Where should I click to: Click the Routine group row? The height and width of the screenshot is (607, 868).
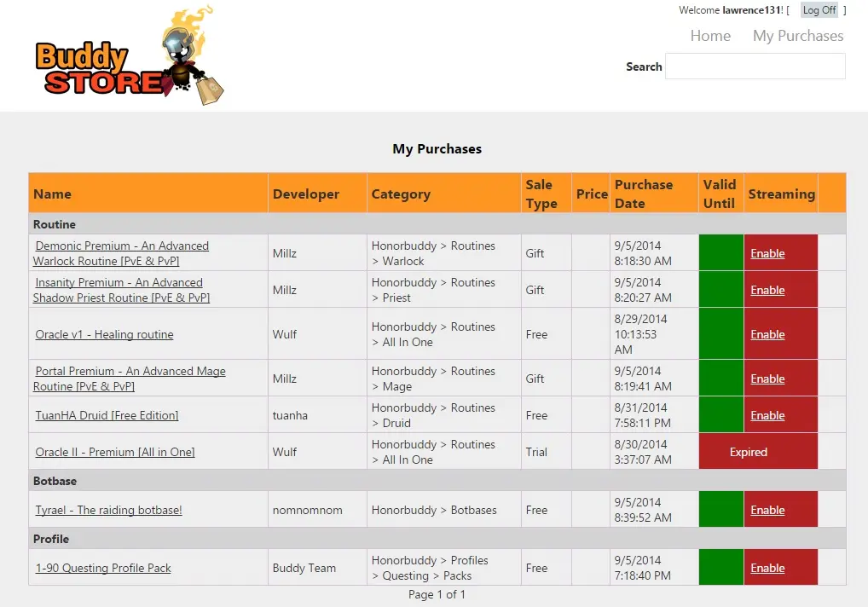[x=437, y=224]
